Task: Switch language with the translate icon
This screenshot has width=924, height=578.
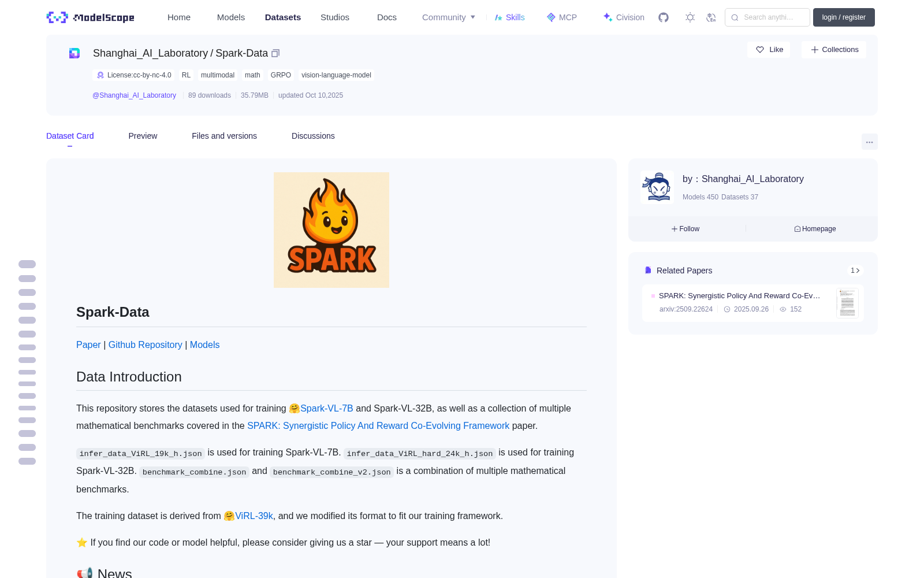Action: tap(711, 17)
